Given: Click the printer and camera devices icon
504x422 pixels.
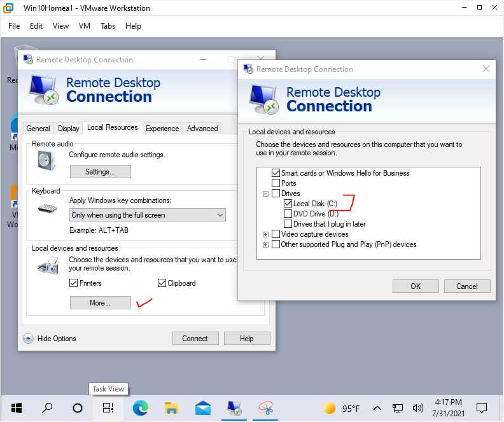Looking at the screenshot, I should (x=48, y=265).
